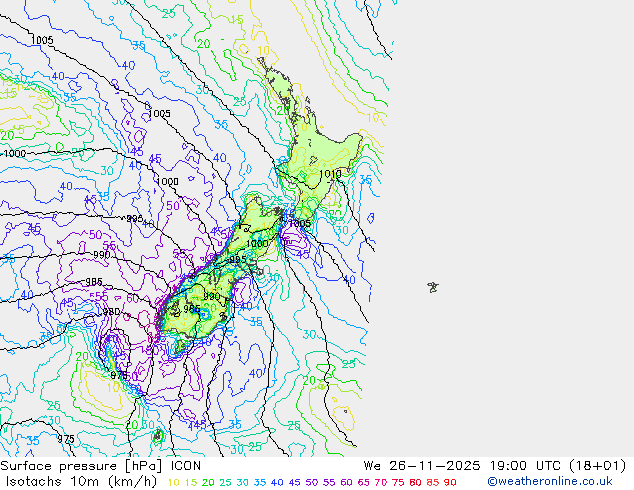Click the small Chatham Islands outline east of New Zealand

pyautogui.click(x=433, y=287)
